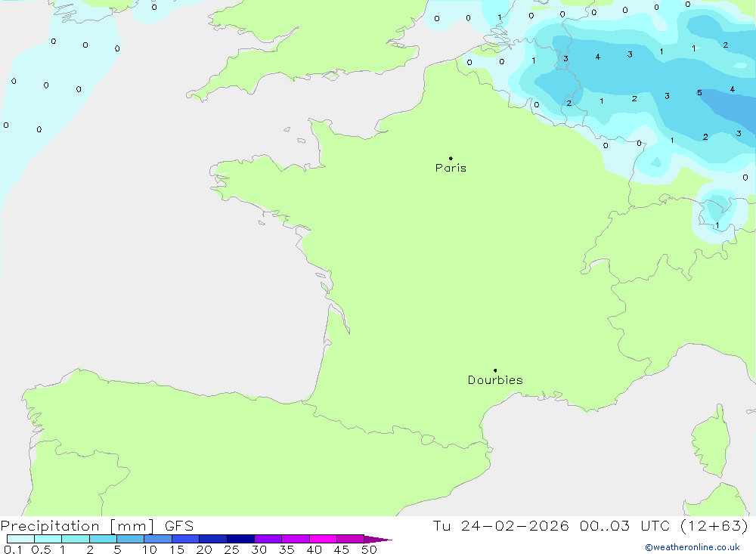Click the legend label '10'
Image resolution: width=756 pixels, height=554 pixels.
150,549
